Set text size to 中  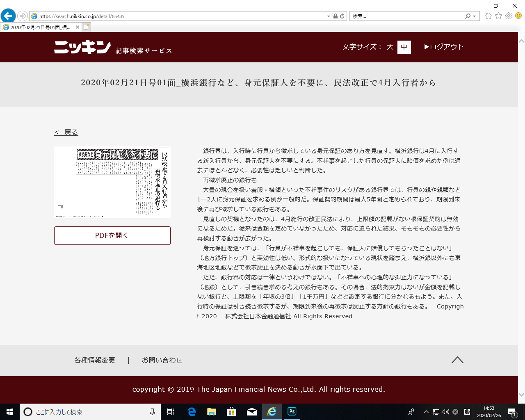[x=404, y=47]
